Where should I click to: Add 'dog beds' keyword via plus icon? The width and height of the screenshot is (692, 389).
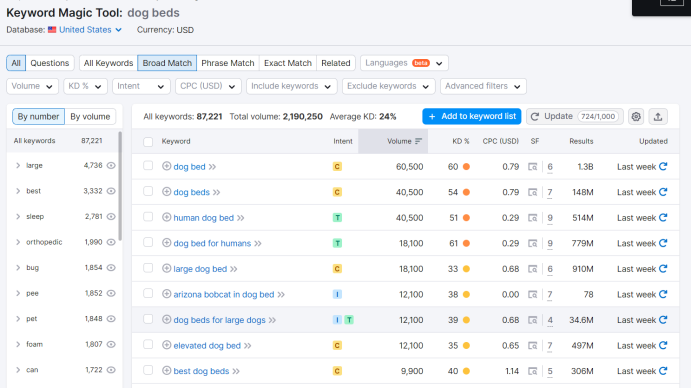click(166, 192)
